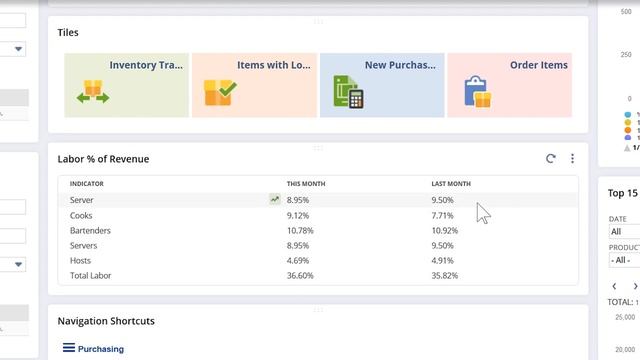640x360 pixels.
Task: Click the Bartenders last month value 10.92%
Action: 444,231
